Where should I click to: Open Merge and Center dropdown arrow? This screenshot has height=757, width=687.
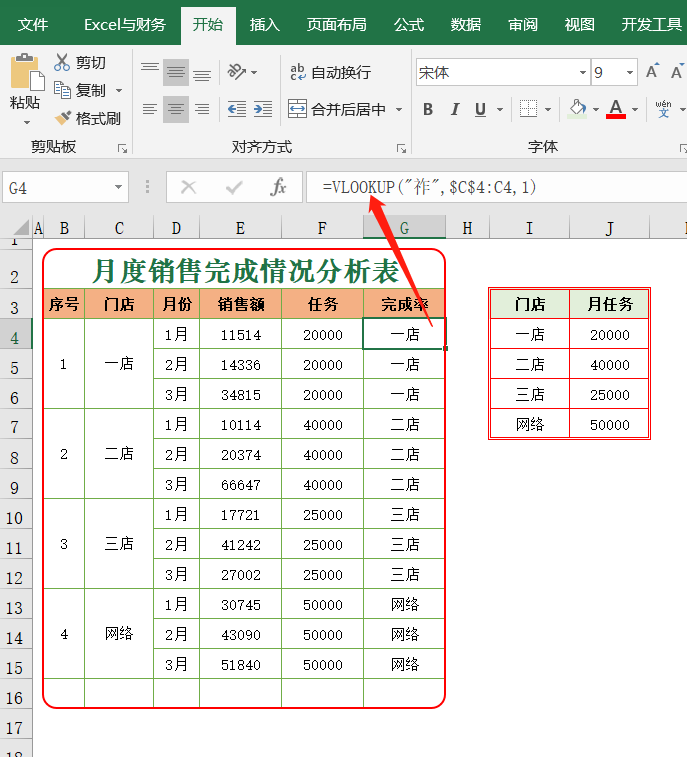click(x=399, y=110)
